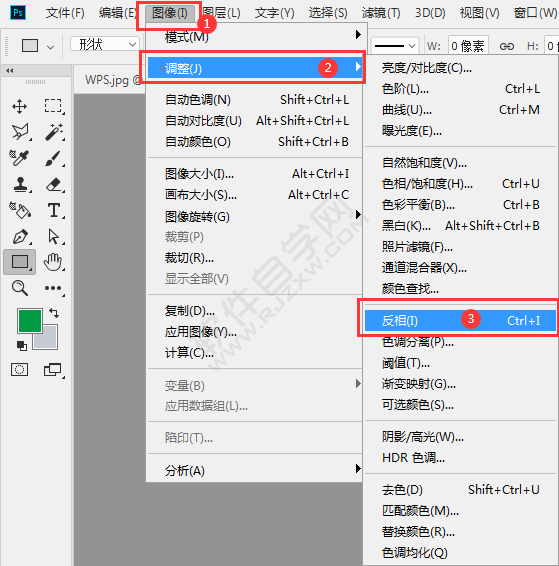Open the Edit Toolbar three-dots button
The image size is (559, 566).
point(53,288)
